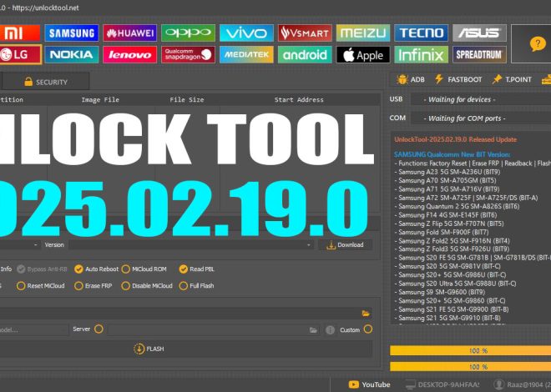Open the ASUS brand tile
551x392 pixels.
click(x=480, y=33)
